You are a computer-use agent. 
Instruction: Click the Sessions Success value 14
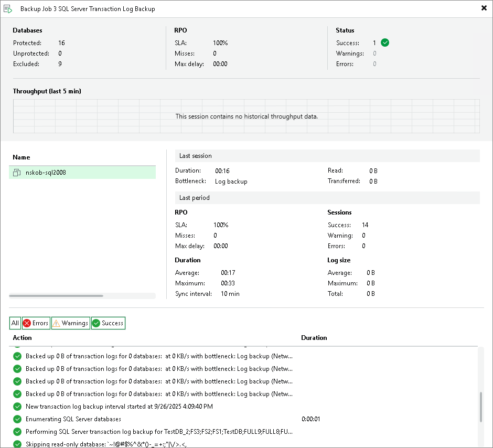365,225
